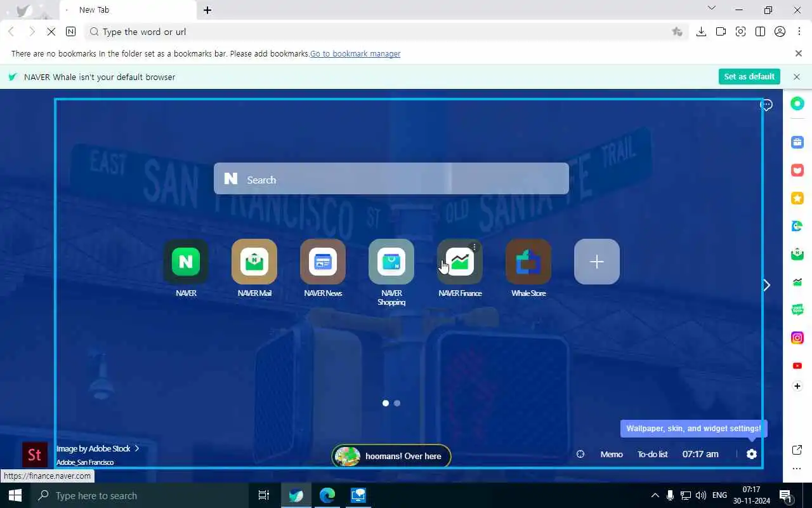Click the Set as default button

click(749, 76)
